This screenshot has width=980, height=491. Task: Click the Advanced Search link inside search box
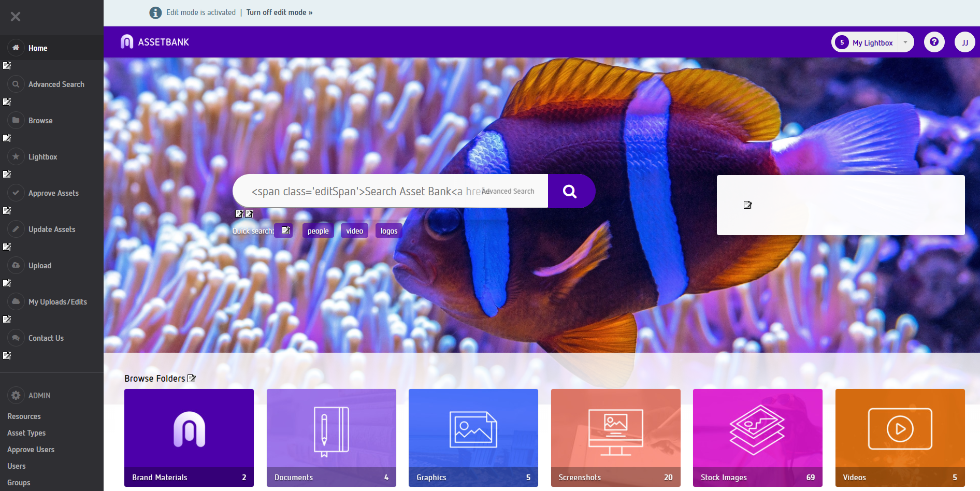508,191
